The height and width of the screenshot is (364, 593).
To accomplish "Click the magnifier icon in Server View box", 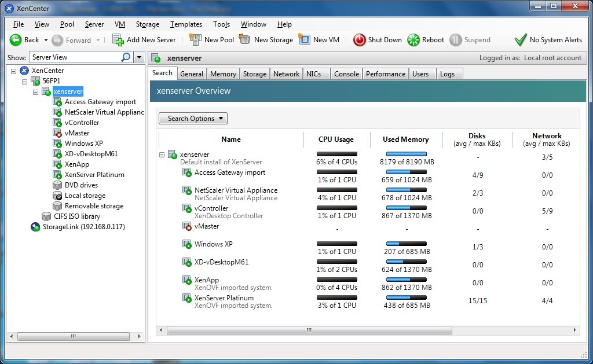I will coord(125,57).
